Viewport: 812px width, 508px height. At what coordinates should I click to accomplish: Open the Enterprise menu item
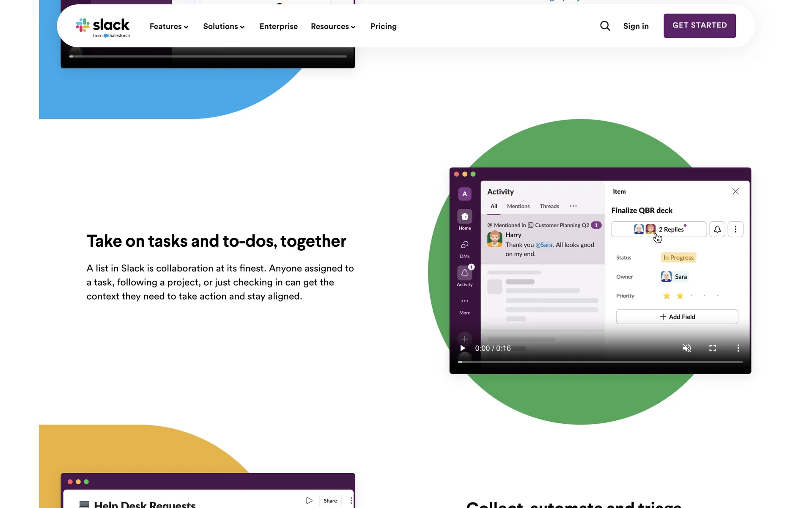[x=278, y=26]
